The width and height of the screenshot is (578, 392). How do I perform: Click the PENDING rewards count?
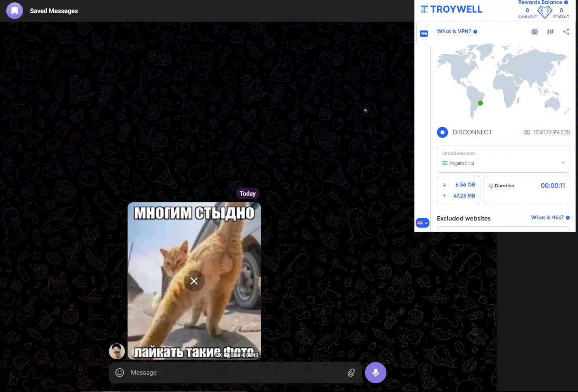561,11
